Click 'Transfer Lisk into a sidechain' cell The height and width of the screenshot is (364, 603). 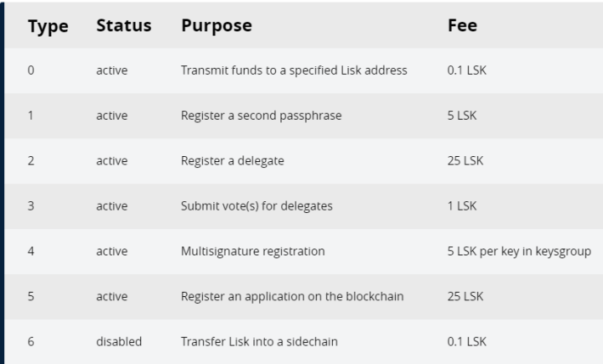coord(259,342)
